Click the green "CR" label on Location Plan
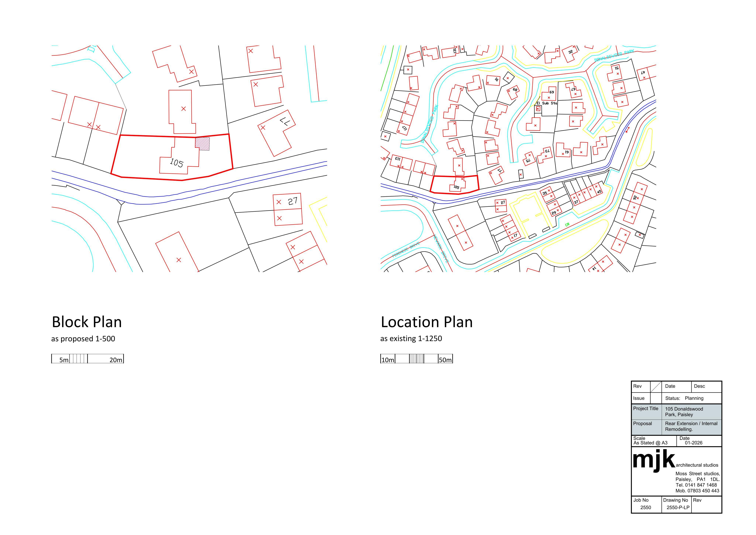Viewport: 756px width, 535px height. click(567, 225)
